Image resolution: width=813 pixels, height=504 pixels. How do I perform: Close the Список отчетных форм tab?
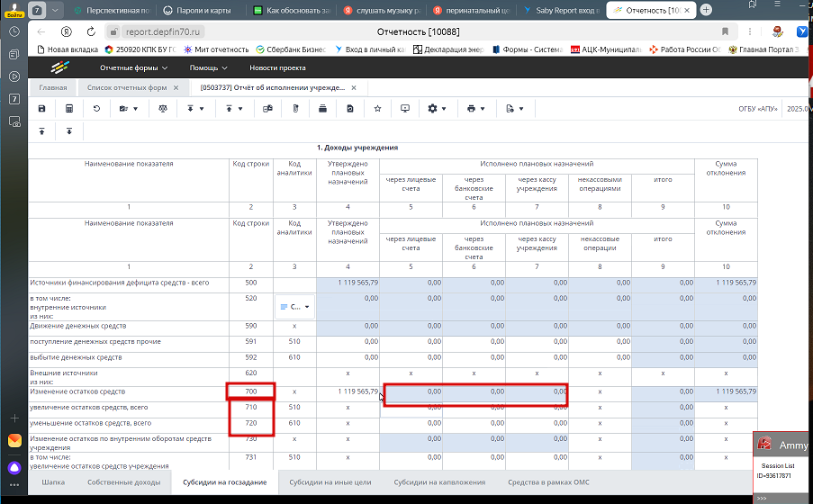[x=176, y=87]
